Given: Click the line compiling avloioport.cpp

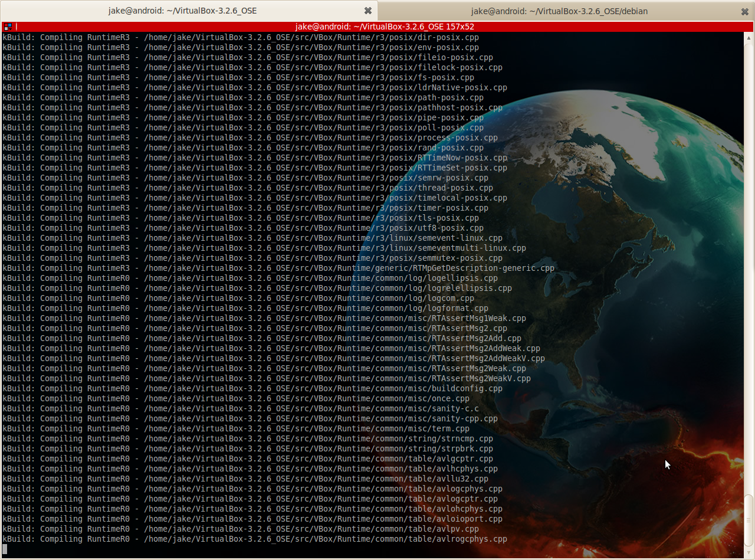Looking at the screenshot, I should tap(252, 519).
